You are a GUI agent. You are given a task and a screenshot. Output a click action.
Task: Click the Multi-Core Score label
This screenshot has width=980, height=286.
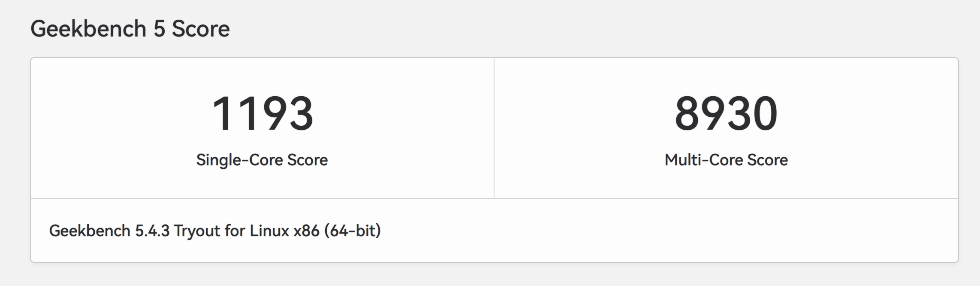[x=726, y=160]
